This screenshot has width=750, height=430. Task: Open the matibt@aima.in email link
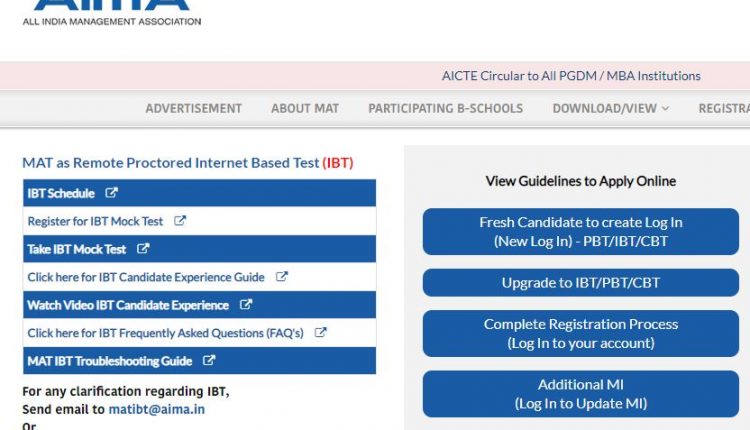coord(157,409)
